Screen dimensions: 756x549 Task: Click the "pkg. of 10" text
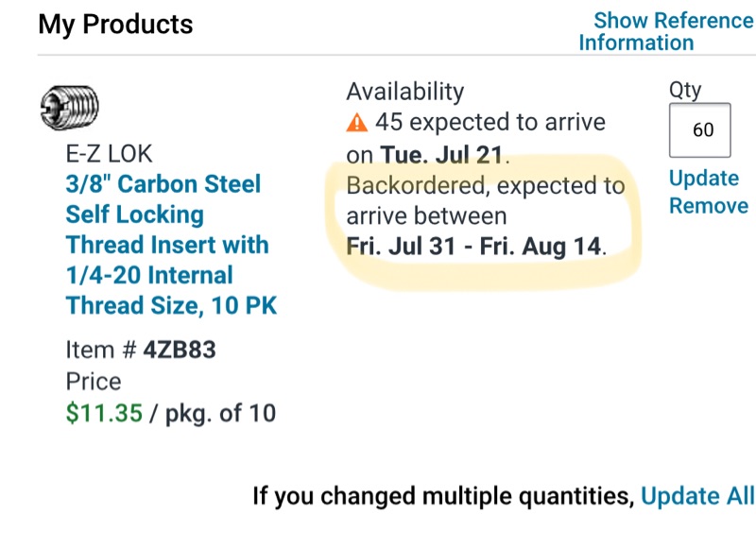pyautogui.click(x=219, y=413)
